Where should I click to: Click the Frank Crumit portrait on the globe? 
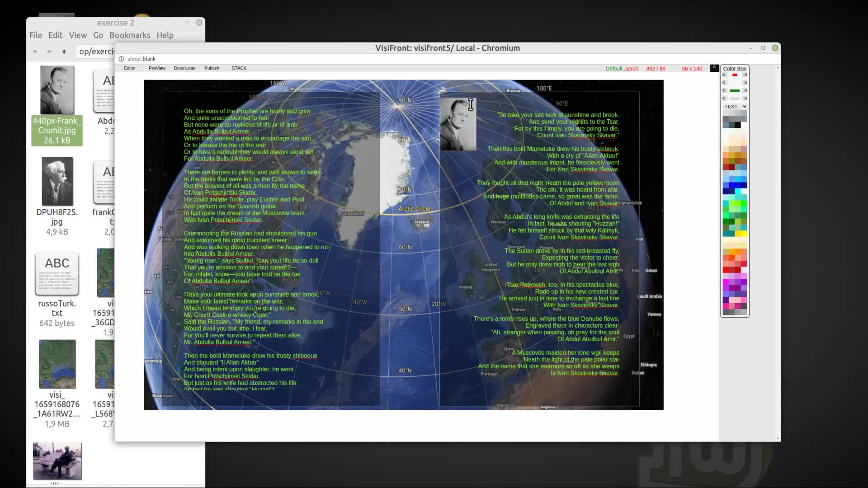(458, 124)
